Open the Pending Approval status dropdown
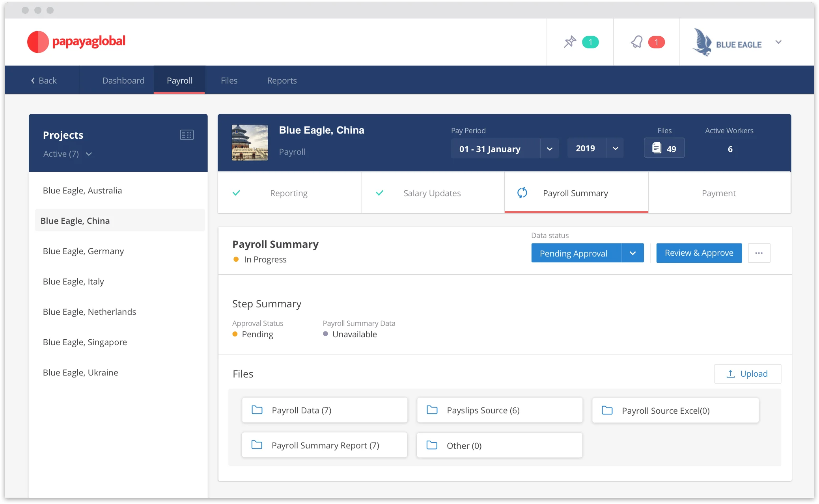 (x=633, y=253)
